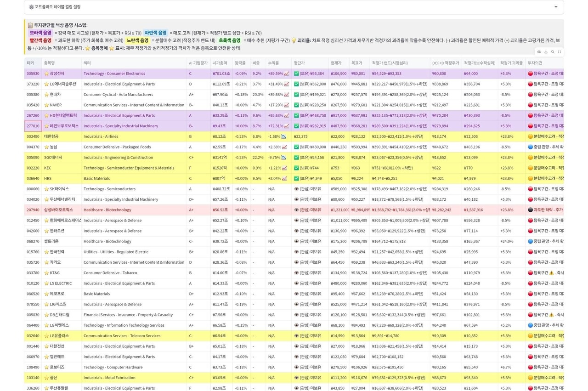Click the green checkmark in LG에너지솔루션 row

click(296, 84)
